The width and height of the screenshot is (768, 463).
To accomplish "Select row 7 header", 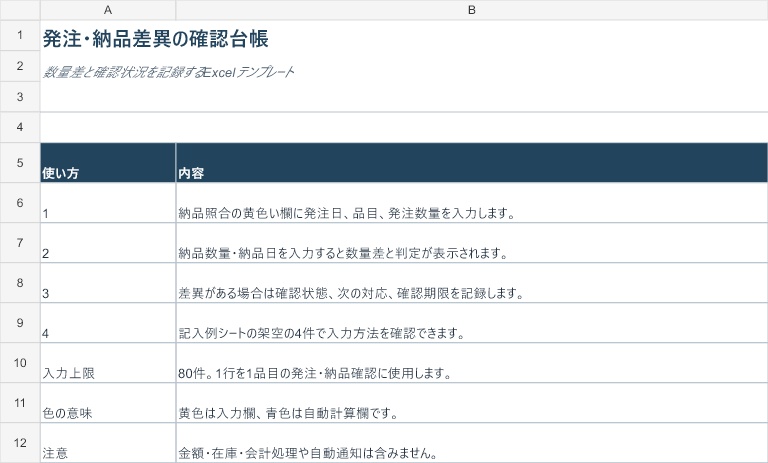I will coord(20,243).
